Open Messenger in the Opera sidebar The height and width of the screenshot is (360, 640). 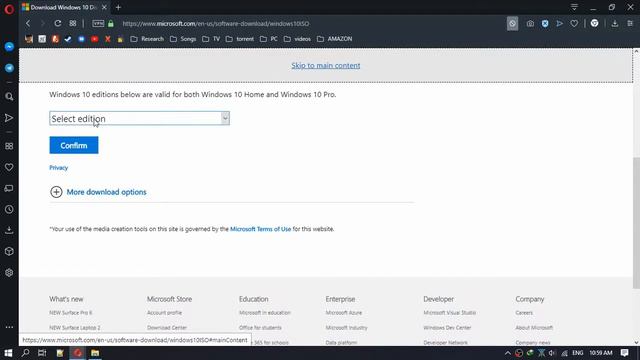click(9, 47)
